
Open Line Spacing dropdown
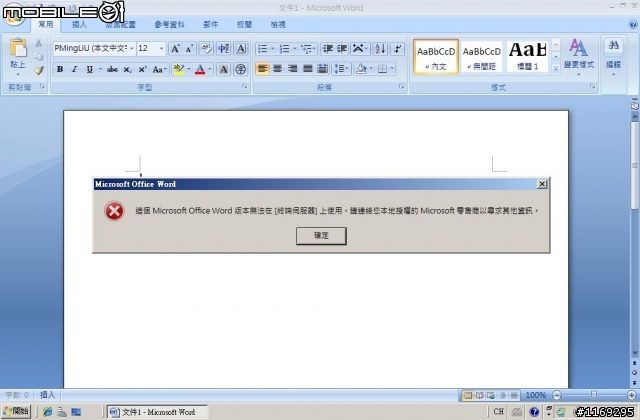(341, 69)
